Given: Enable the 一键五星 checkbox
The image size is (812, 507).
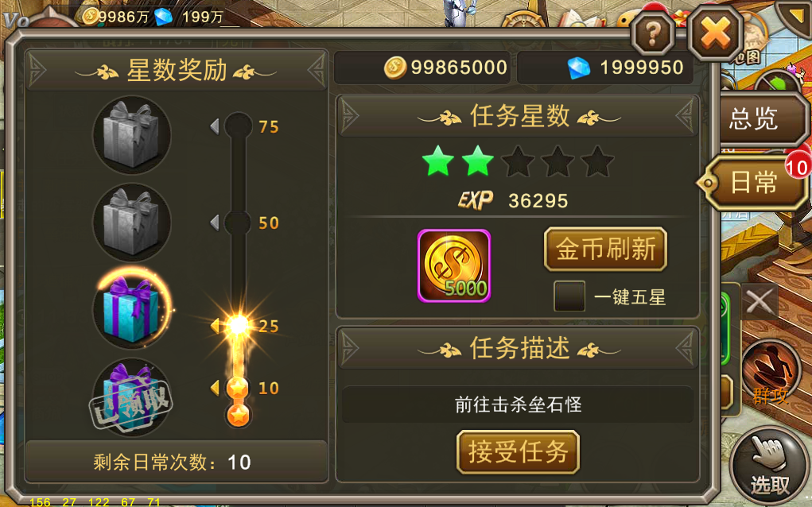Looking at the screenshot, I should point(569,296).
